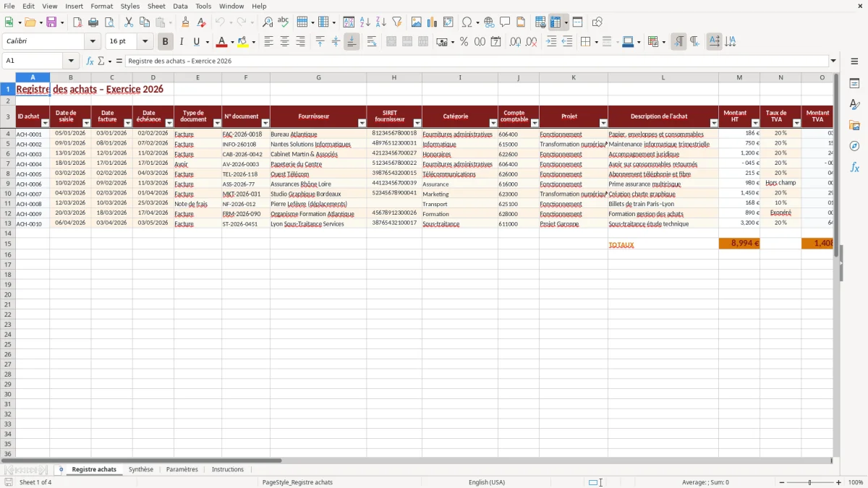Click Sort Descending icon
This screenshot has height=488, width=868.
coord(380,22)
